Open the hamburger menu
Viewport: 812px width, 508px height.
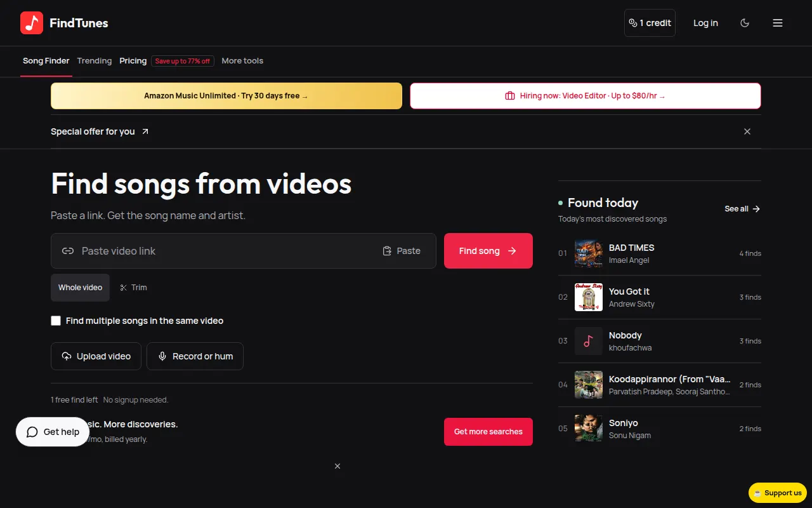(x=778, y=23)
